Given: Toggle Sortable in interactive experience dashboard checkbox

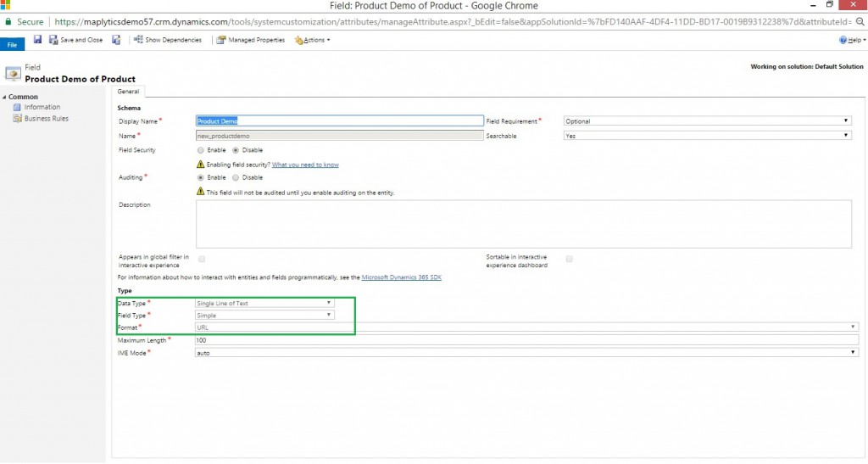Looking at the screenshot, I should (569, 259).
